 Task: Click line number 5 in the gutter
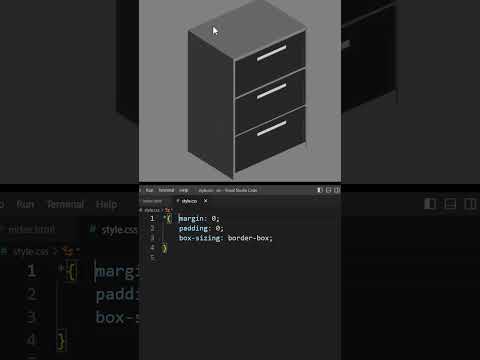coord(152,258)
